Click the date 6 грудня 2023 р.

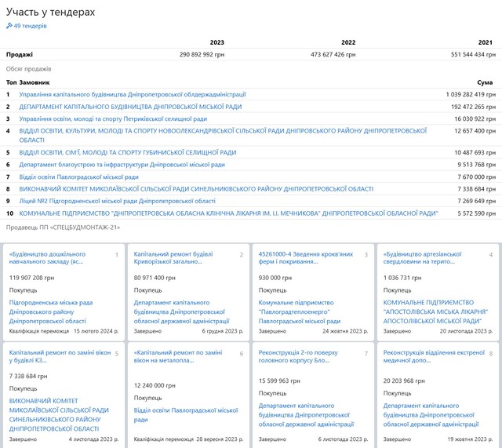223,331
